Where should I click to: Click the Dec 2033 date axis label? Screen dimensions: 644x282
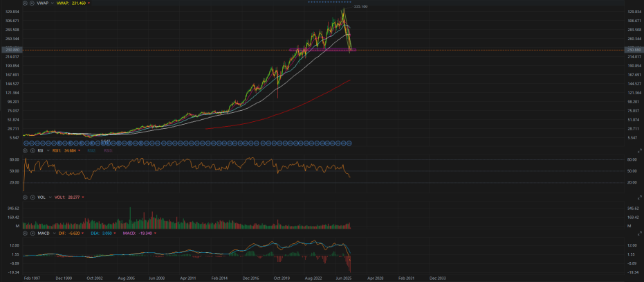[x=437, y=279]
